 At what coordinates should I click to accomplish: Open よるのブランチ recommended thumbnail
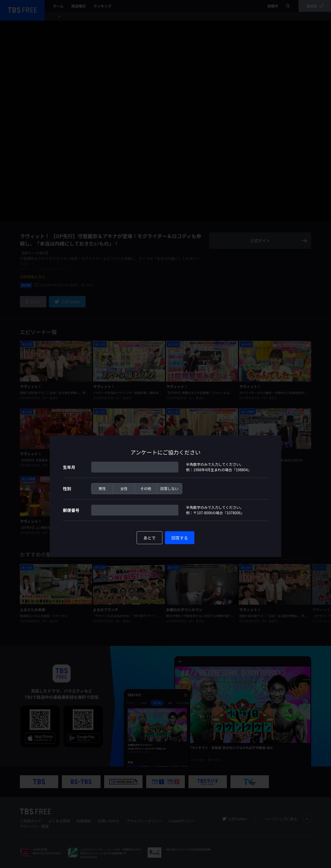129,584
